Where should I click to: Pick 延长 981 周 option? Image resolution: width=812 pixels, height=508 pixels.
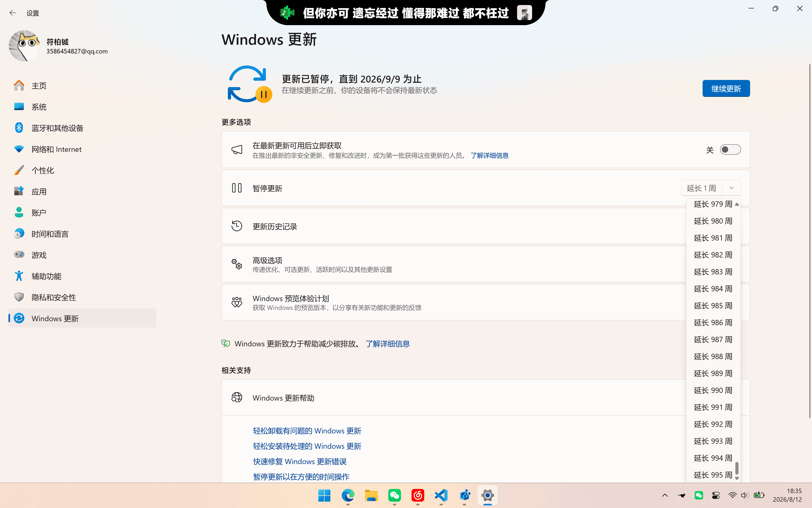point(713,238)
